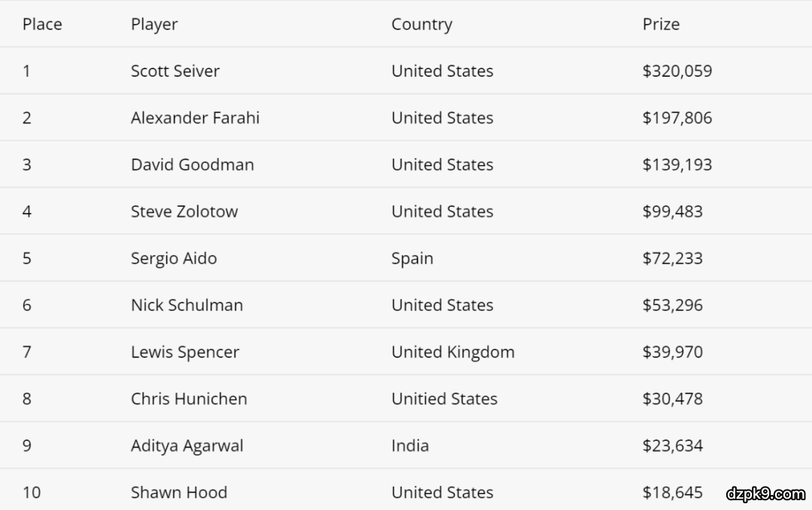The image size is (812, 510).
Task: Click Alexander Farahi in second row
Action: coord(195,117)
